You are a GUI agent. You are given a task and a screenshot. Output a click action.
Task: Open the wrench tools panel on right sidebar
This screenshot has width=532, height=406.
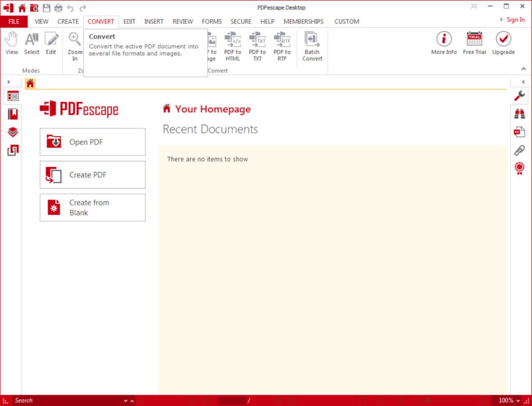(520, 96)
